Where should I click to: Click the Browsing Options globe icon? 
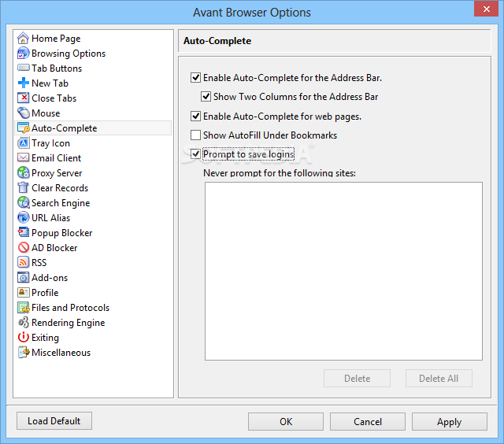click(23, 54)
